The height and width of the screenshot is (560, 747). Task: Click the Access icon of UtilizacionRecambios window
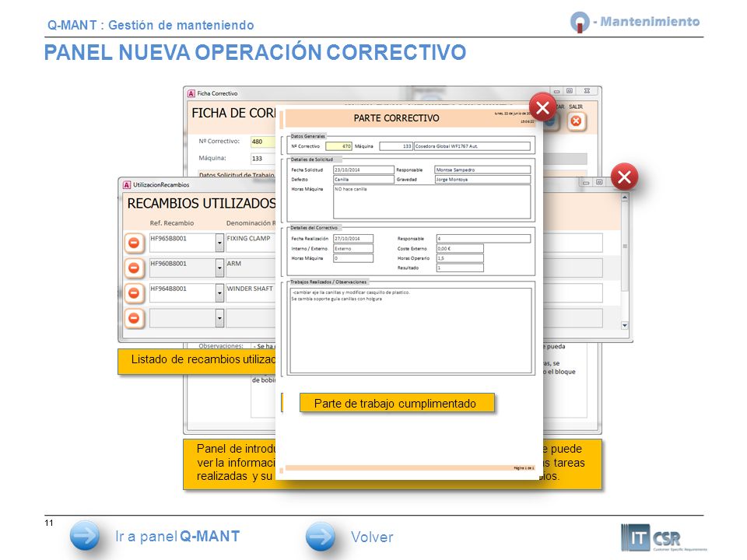click(127, 185)
